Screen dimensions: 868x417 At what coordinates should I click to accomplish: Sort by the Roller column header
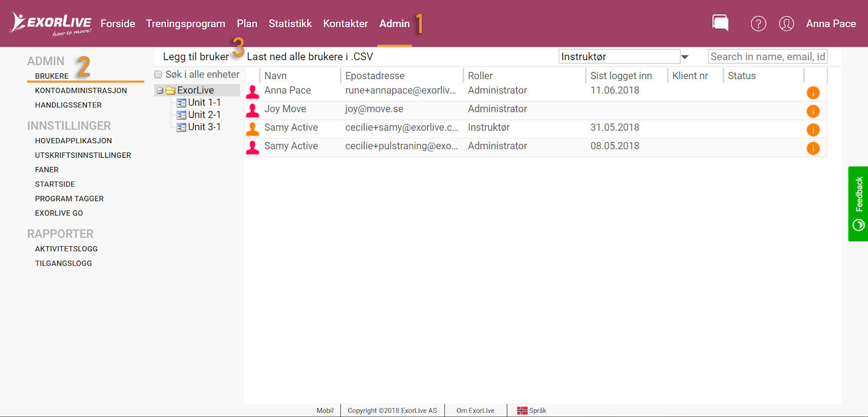coord(480,76)
